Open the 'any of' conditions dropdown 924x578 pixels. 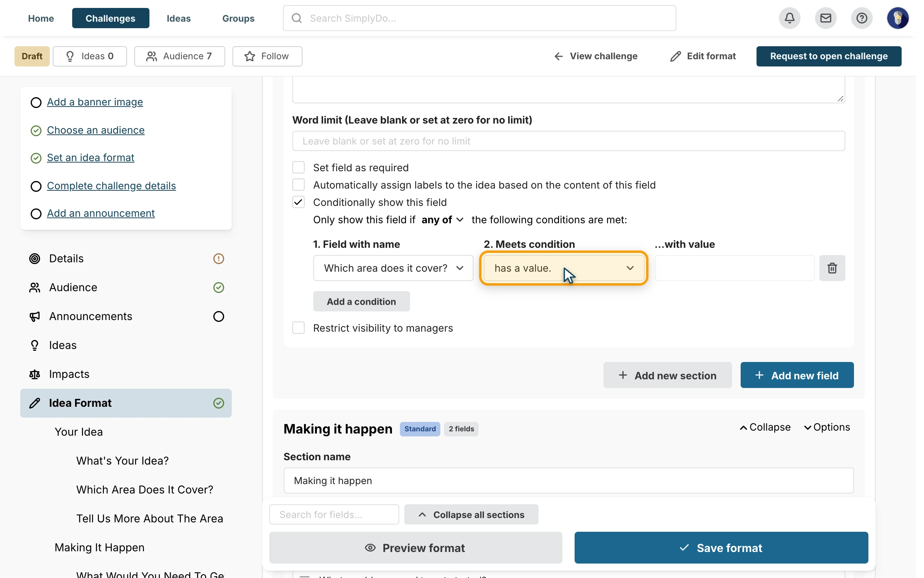[443, 220]
